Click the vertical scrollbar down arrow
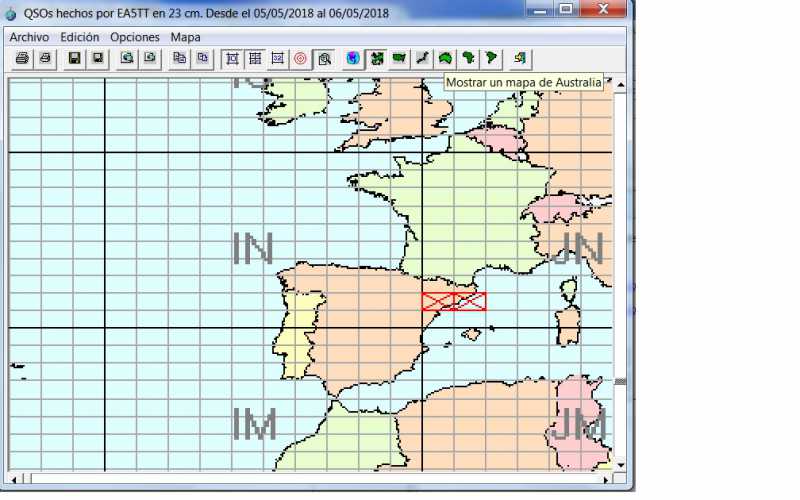800x500 pixels. pos(620,465)
